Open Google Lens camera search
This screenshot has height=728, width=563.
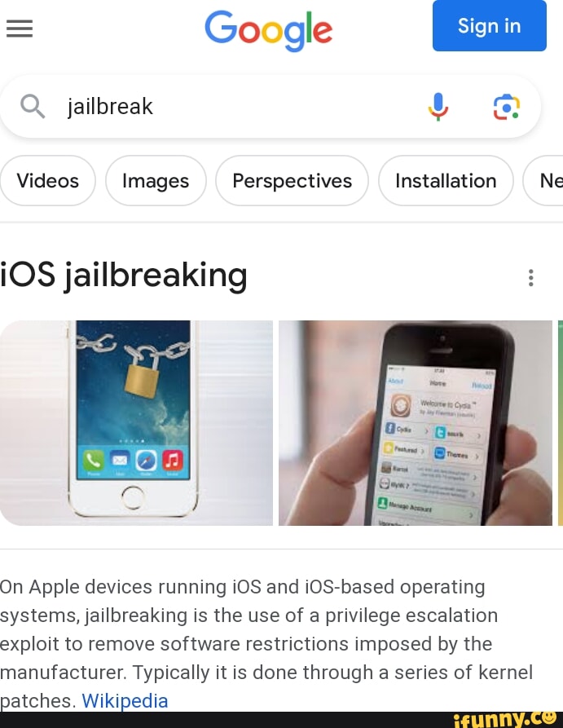(x=507, y=107)
